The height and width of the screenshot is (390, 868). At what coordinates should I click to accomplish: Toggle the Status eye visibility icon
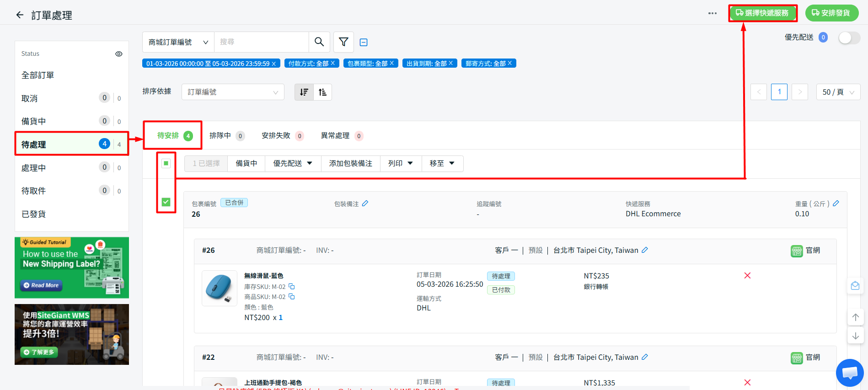(119, 54)
